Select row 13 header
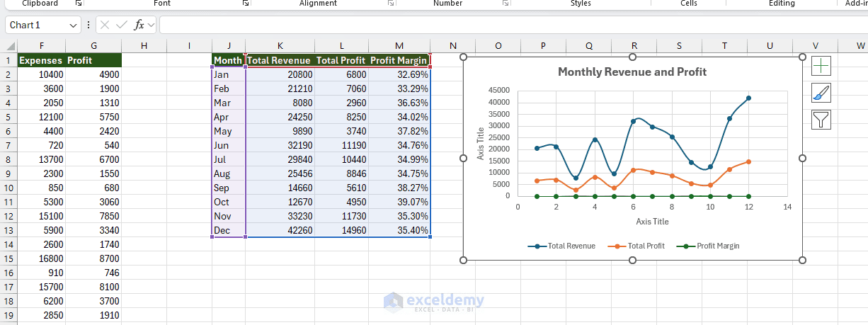Viewport: 868px width, 325px height. point(8,230)
